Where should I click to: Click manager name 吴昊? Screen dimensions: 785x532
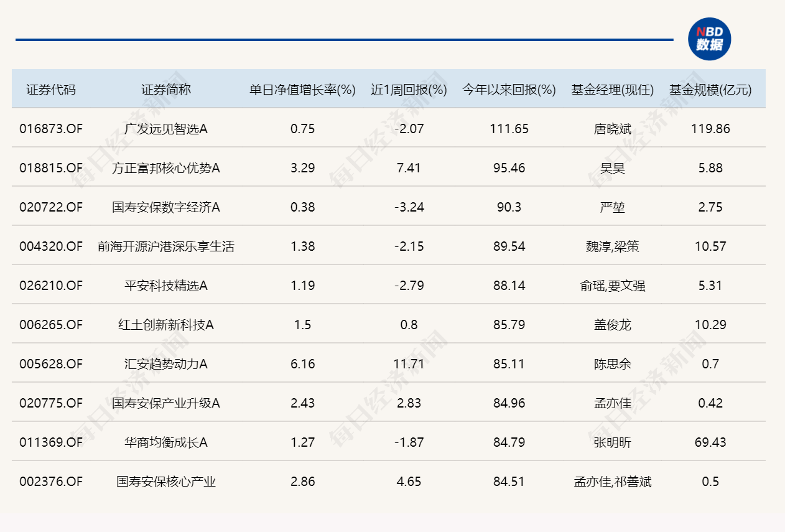[x=612, y=168]
